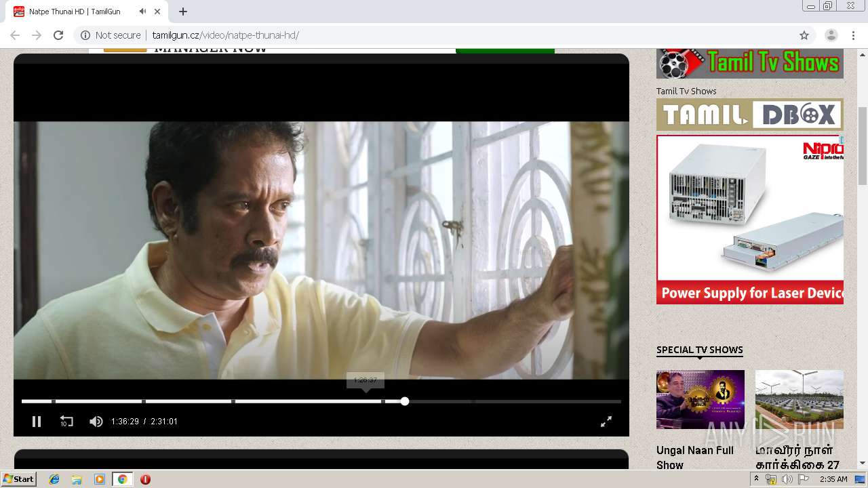Viewport: 868px width, 488px height.
Task: Click the address bar URL
Action: (x=225, y=35)
